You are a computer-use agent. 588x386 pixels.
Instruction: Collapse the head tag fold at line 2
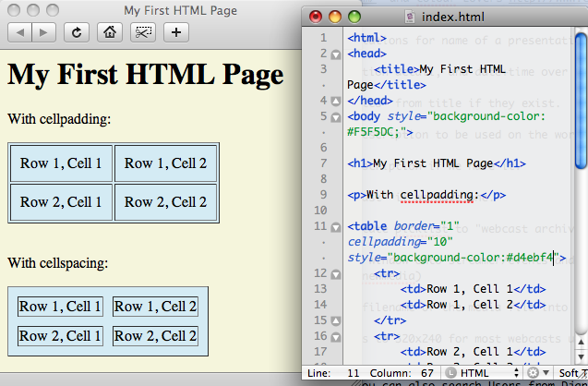(x=336, y=54)
